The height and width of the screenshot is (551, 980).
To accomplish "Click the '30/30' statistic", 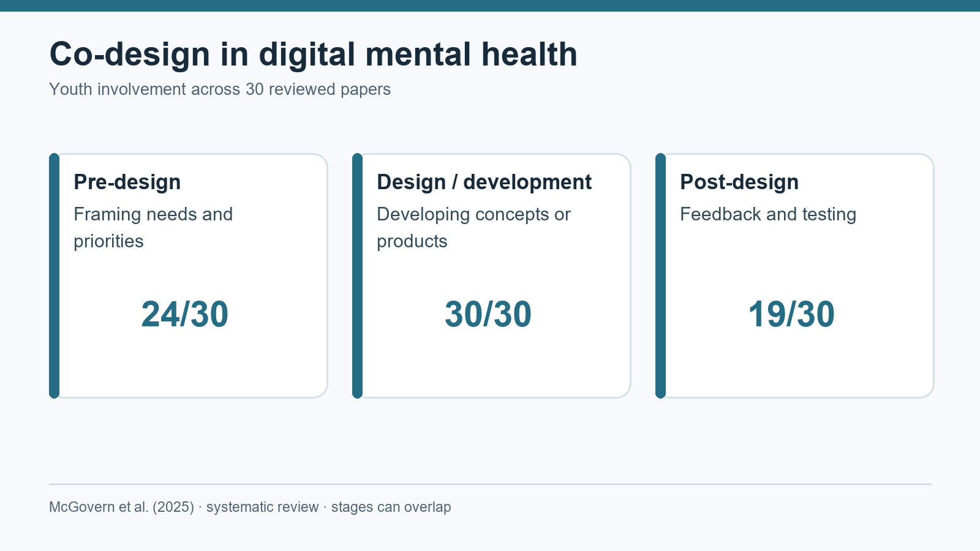I will pos(488,314).
